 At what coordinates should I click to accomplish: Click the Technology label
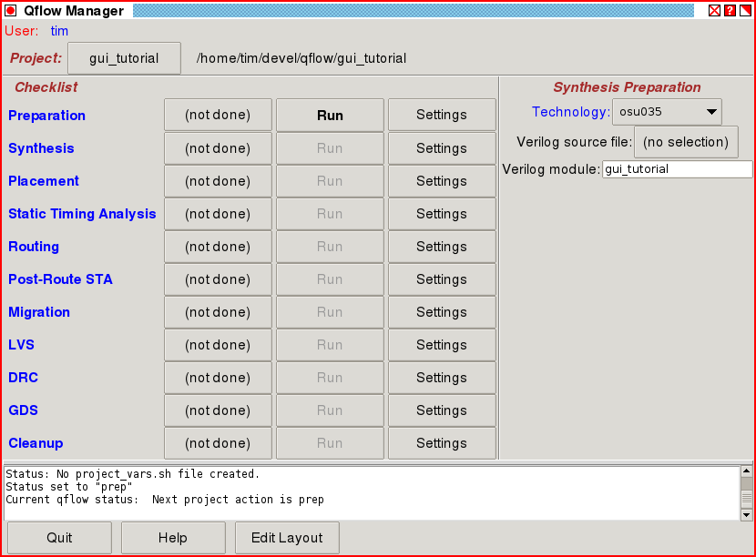click(x=571, y=112)
